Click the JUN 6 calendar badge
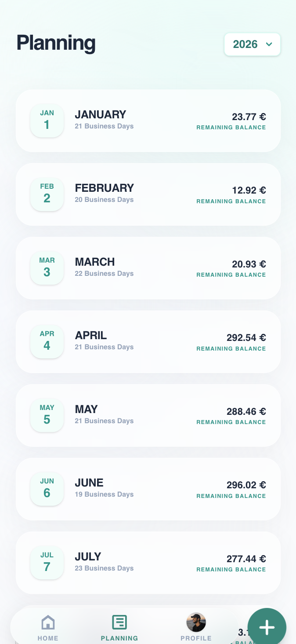296x644 pixels. [x=47, y=488]
